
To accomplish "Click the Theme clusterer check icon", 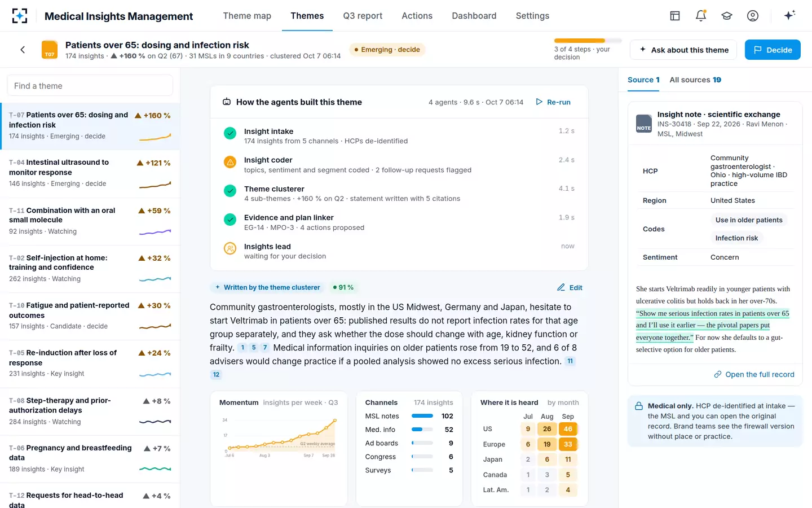I will click(230, 191).
